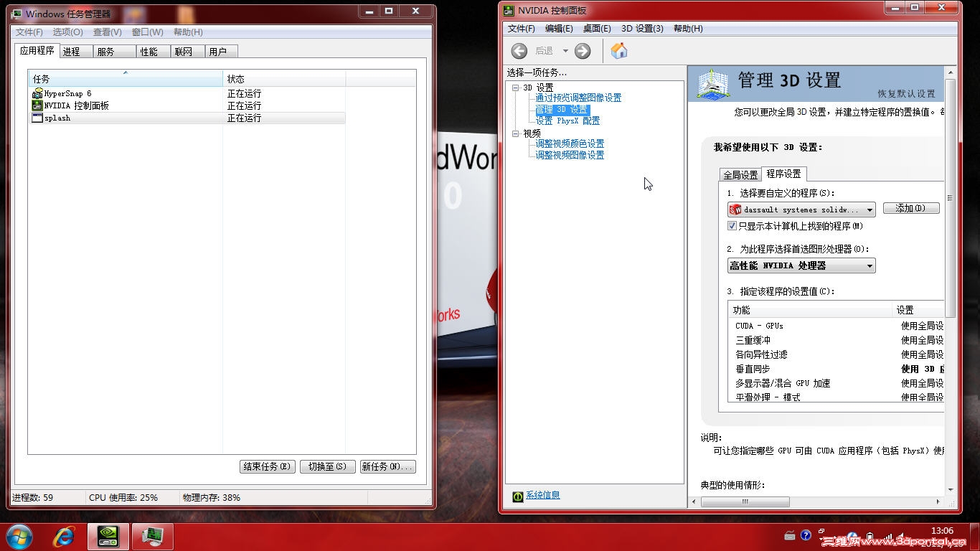Image resolution: width=980 pixels, height=551 pixels.
Task: Select 设置 PhysX 配置 in the task tree
Action: click(x=567, y=121)
